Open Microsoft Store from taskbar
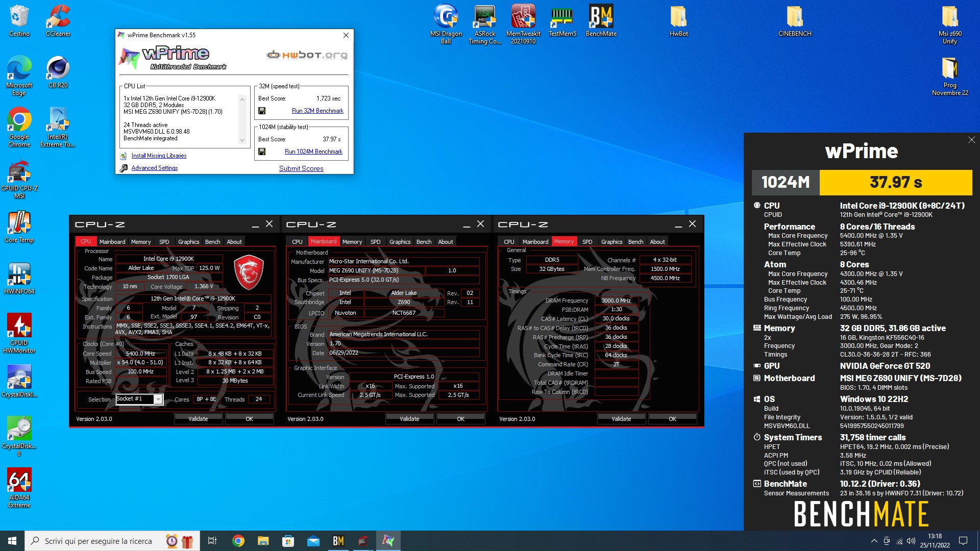 pos(288,541)
